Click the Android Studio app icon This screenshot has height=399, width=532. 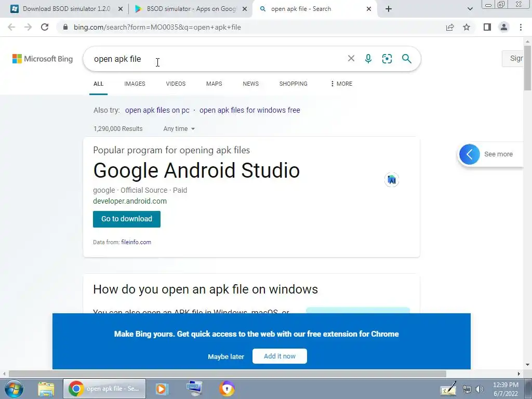(392, 179)
